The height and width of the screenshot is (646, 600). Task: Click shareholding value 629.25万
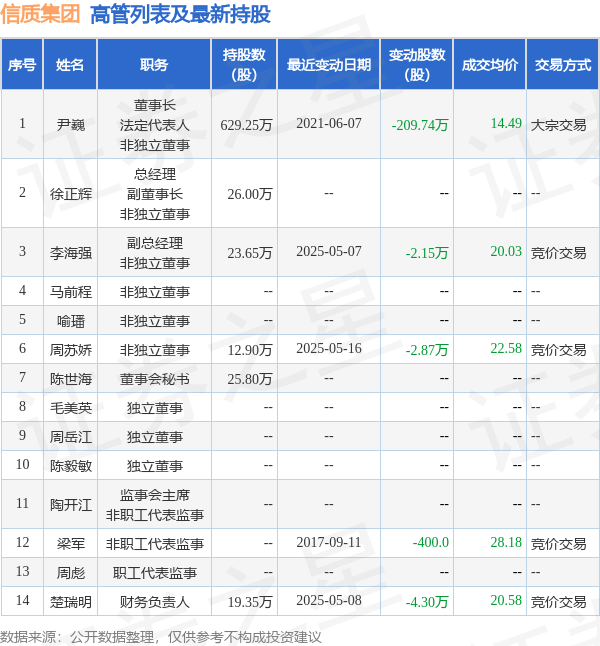[x=246, y=124]
